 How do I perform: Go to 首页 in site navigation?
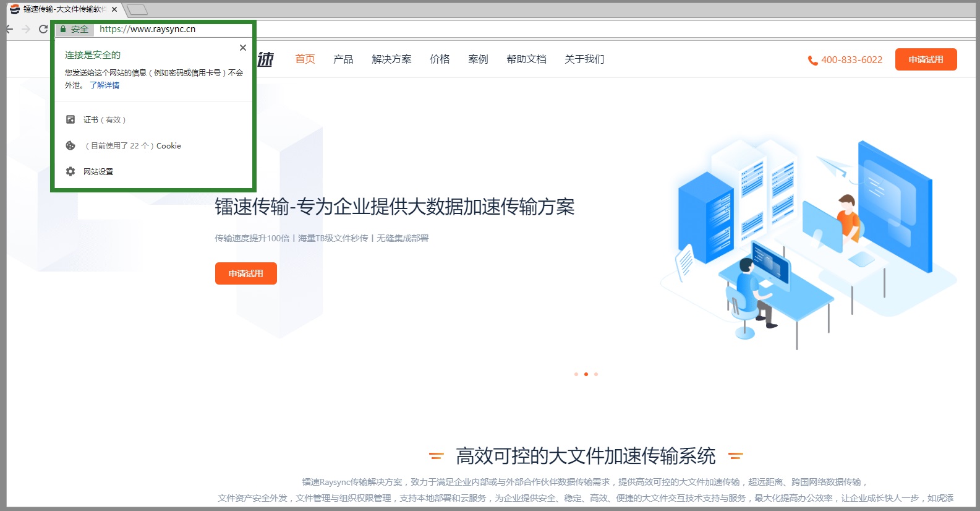click(305, 59)
